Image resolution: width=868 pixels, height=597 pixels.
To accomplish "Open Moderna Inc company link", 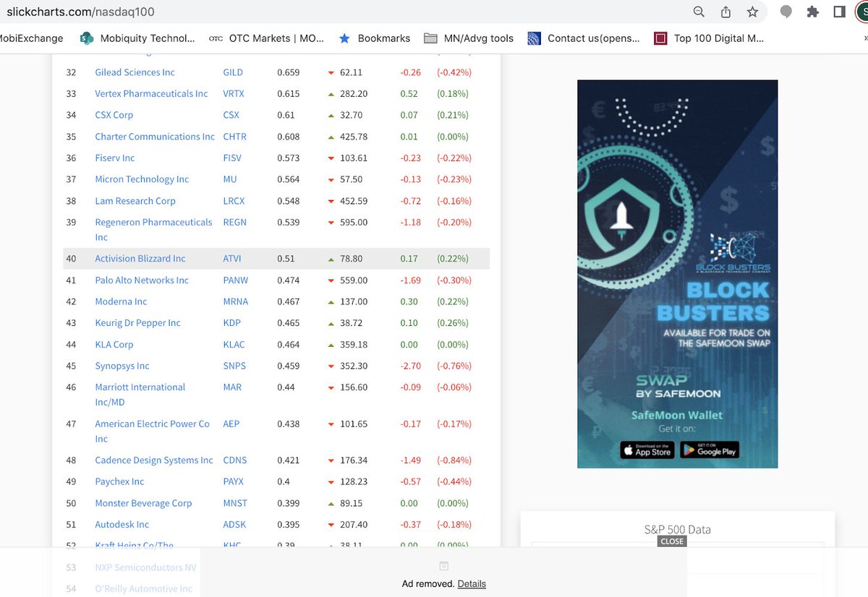I will click(121, 301).
